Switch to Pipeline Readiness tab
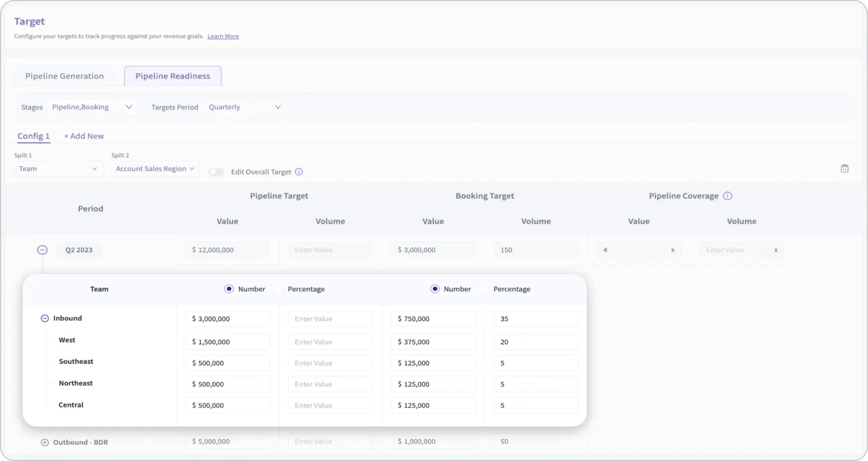Viewport: 868px width, 461px height. click(x=173, y=76)
